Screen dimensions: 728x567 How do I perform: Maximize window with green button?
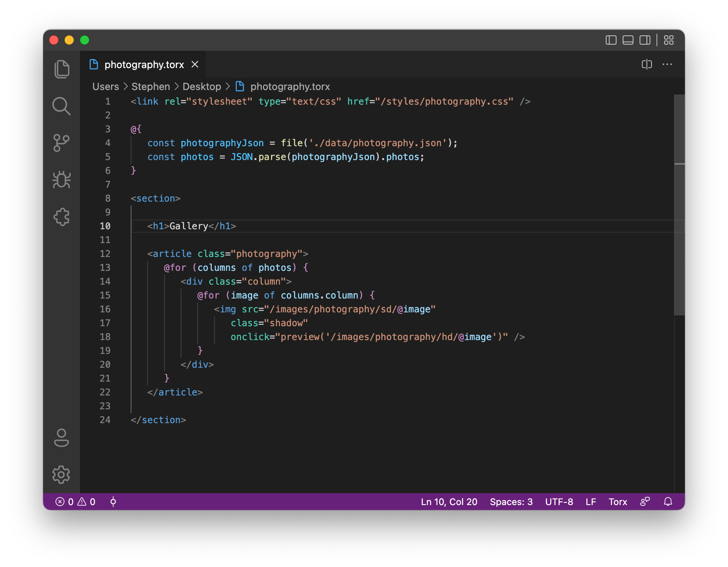click(x=85, y=40)
